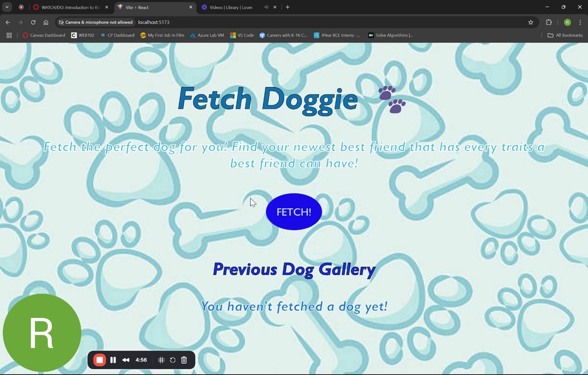The height and width of the screenshot is (375, 588).
Task: Open the Chrome profile avatar R
Action: pos(567,22)
